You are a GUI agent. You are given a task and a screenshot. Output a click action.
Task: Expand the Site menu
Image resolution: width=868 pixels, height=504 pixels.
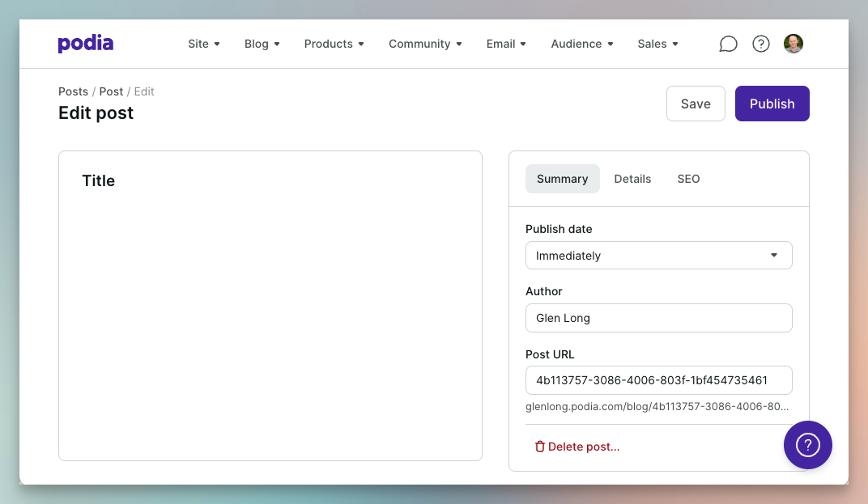click(204, 44)
